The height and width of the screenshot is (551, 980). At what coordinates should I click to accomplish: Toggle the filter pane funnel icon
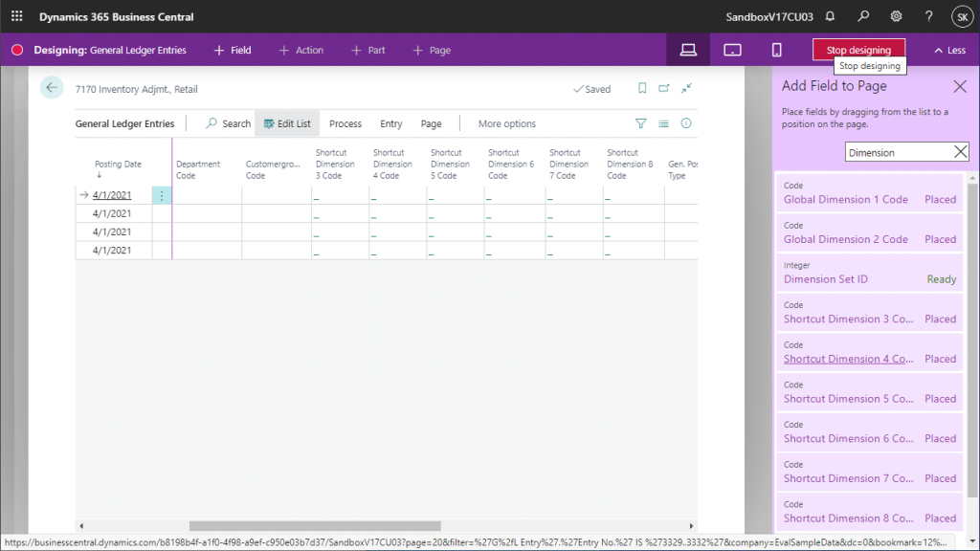(641, 123)
